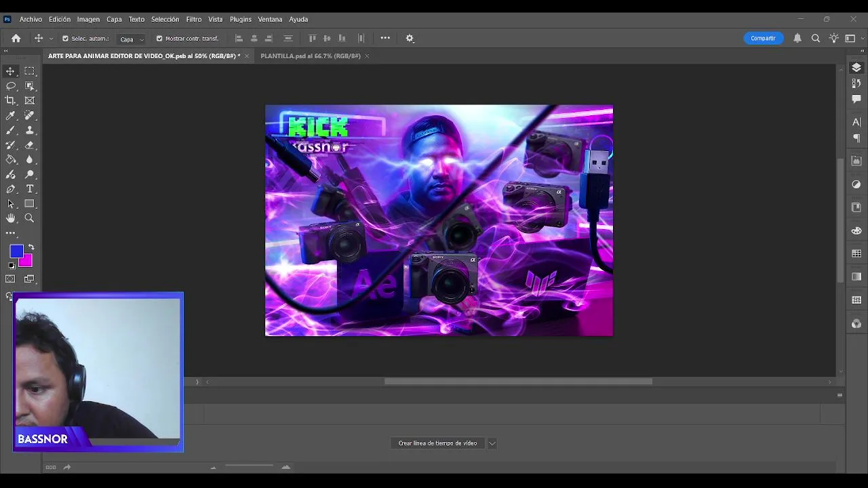Open the Imagen menu
This screenshot has height=488, width=868.
click(88, 19)
